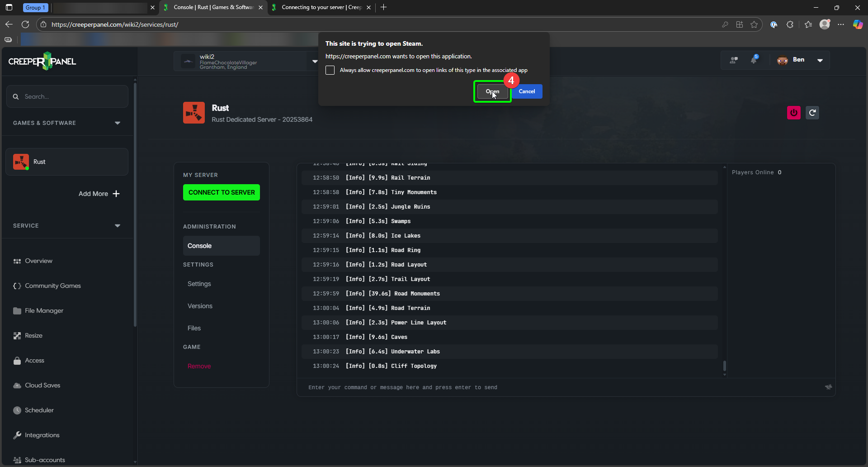Click the console scrollbar thumb
Screen dimensions: 868x467
tap(724, 365)
